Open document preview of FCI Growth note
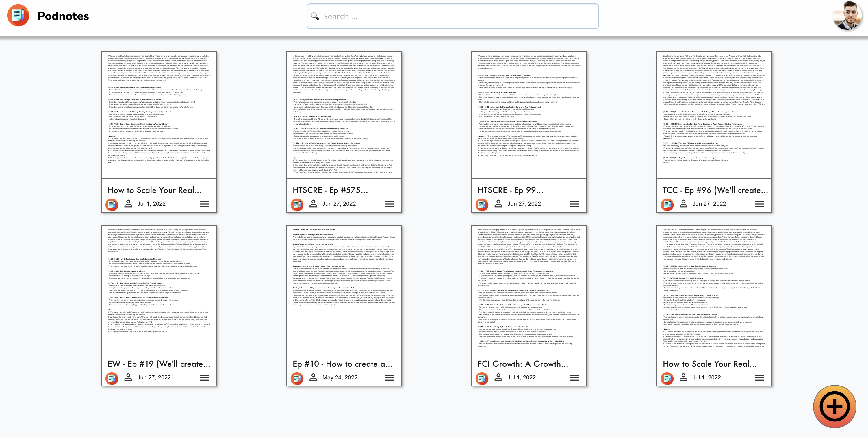The height and width of the screenshot is (437, 868). click(x=529, y=289)
